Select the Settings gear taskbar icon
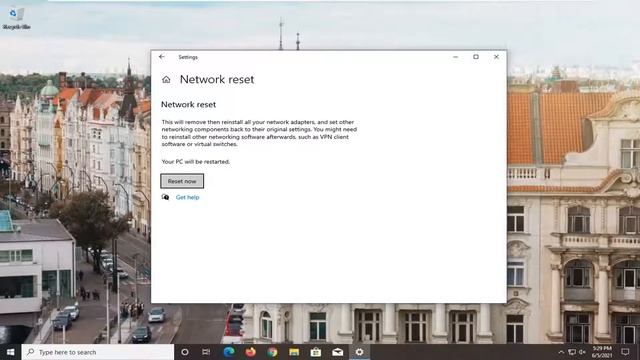640x360 pixels. (359, 352)
